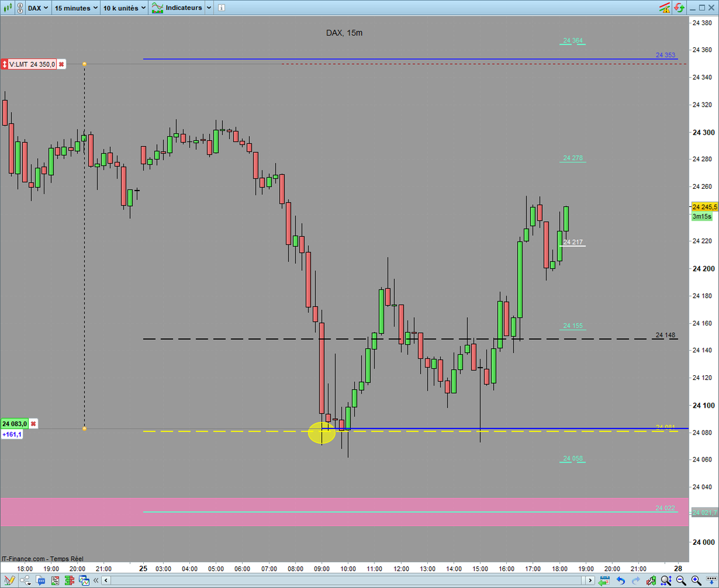
Task: Collapse toolbar with double chevron
Action: click(x=96, y=580)
